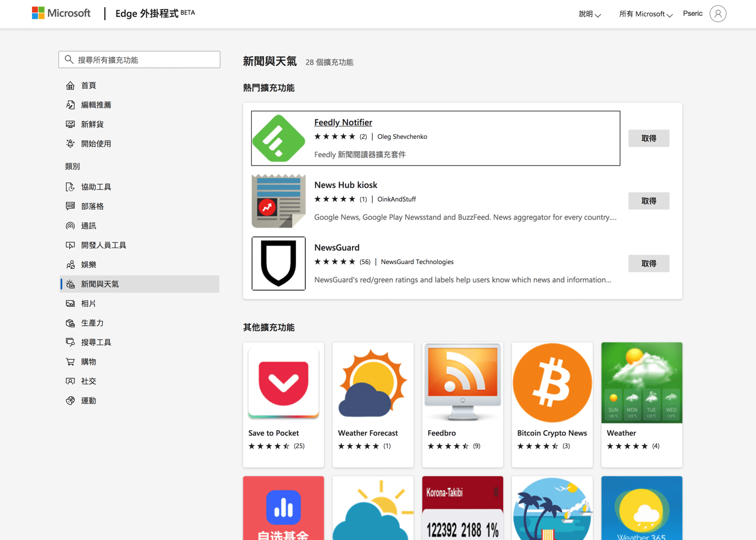Click the Feedbro title text

point(441,433)
